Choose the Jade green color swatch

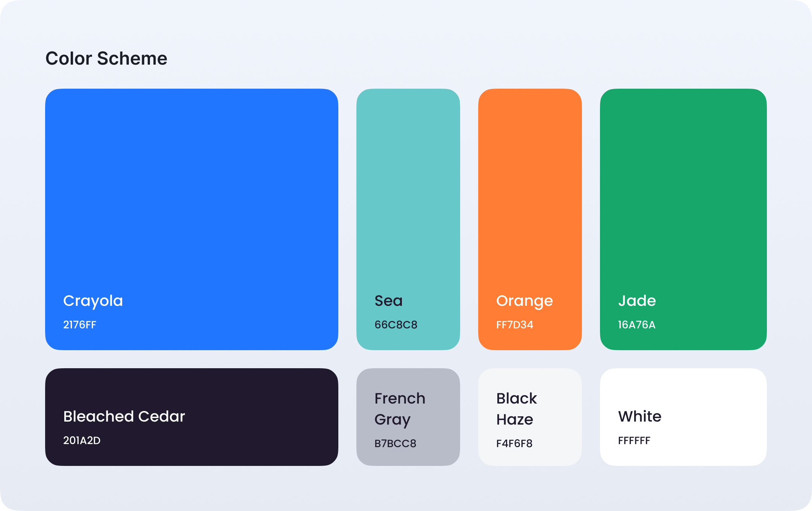tap(683, 219)
